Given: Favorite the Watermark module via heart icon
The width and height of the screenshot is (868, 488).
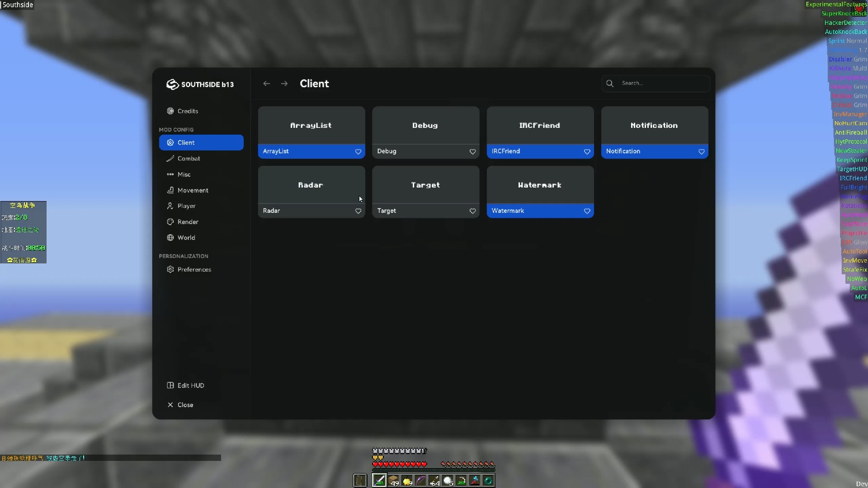Looking at the screenshot, I should [x=587, y=211].
